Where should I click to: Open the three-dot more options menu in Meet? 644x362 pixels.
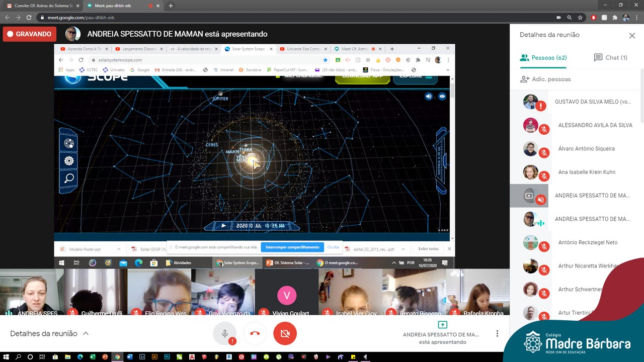(x=497, y=334)
